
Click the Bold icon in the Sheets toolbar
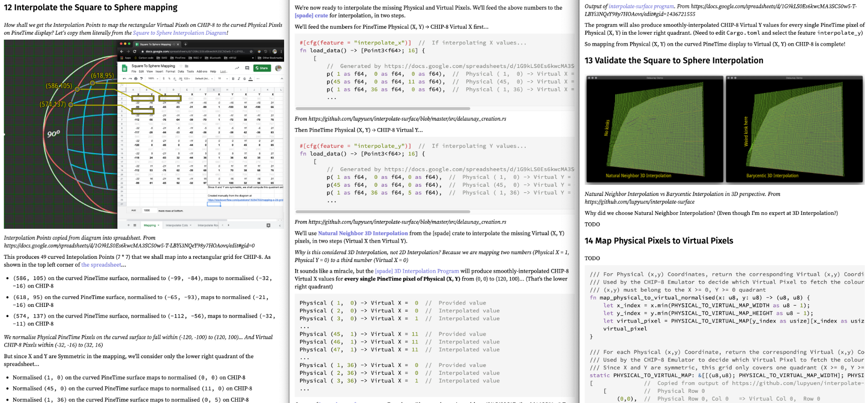click(233, 79)
